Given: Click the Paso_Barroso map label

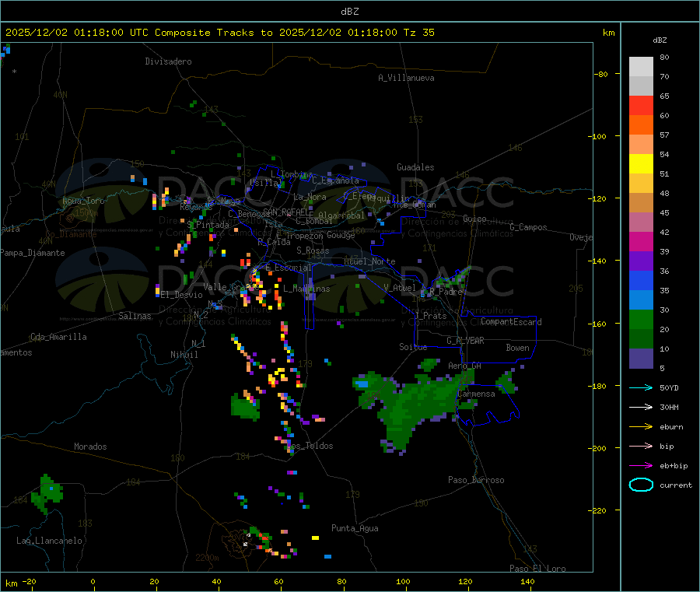Looking at the screenshot, I should (x=476, y=480).
